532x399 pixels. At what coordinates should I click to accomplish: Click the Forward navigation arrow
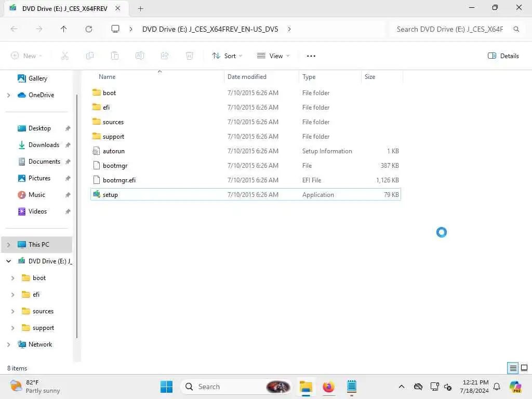click(39, 29)
